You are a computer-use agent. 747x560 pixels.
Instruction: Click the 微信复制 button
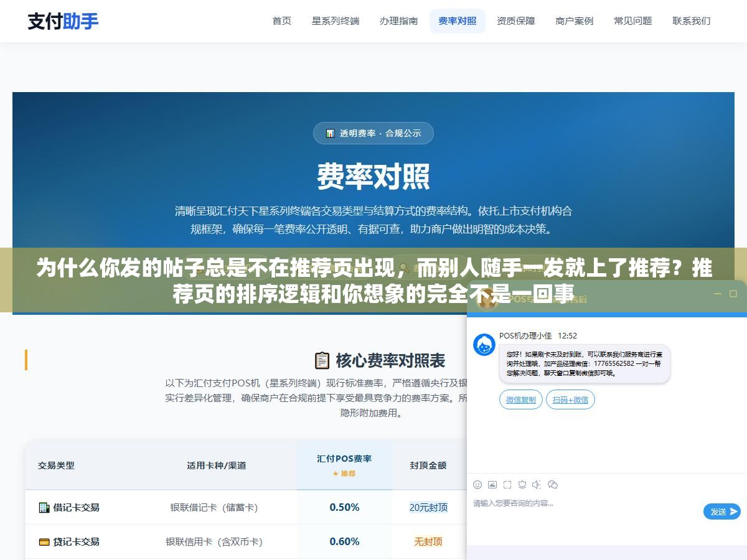pyautogui.click(x=521, y=399)
